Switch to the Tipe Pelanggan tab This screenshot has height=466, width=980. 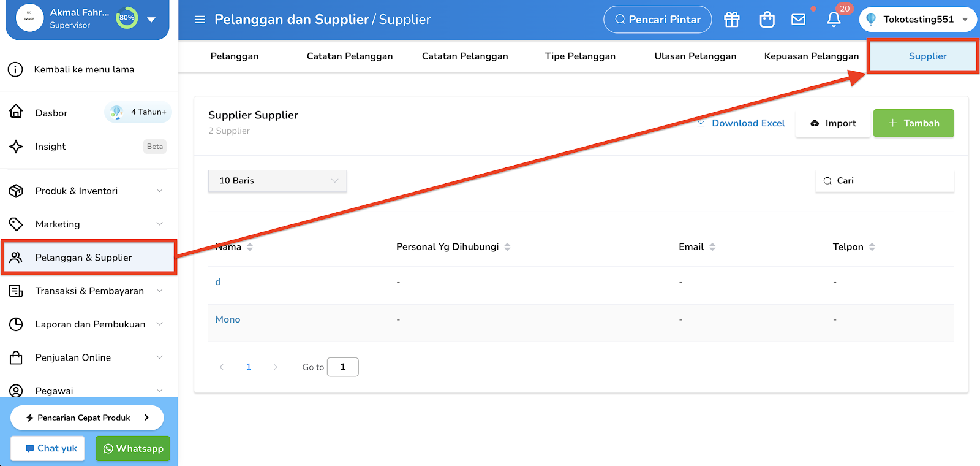point(580,56)
